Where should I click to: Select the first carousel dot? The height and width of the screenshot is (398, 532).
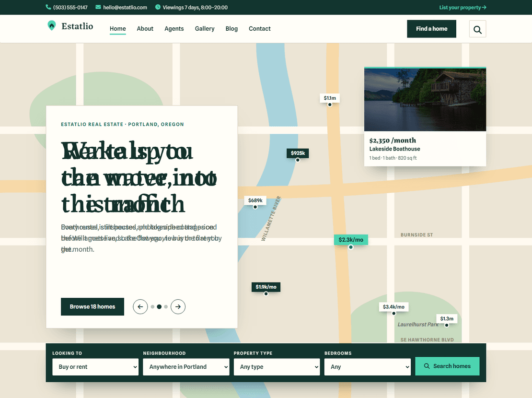(x=153, y=306)
